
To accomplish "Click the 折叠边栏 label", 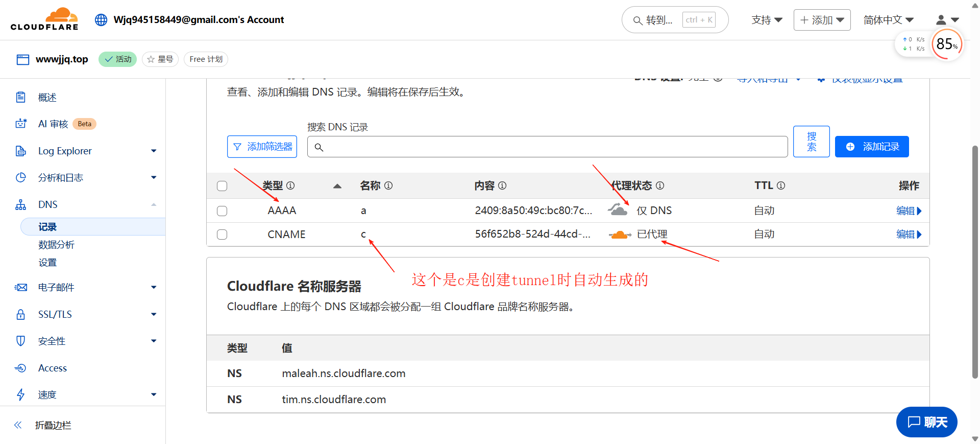I will (53, 425).
